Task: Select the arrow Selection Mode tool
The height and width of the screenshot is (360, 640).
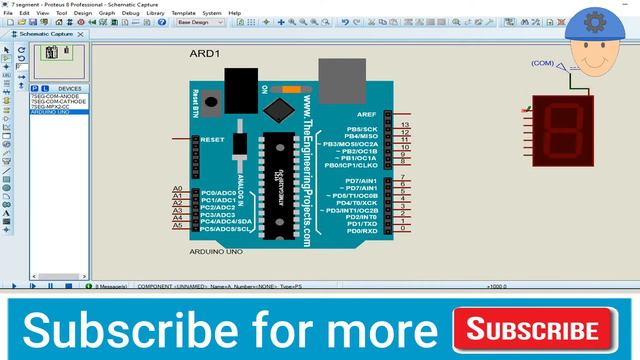Action: (7, 50)
